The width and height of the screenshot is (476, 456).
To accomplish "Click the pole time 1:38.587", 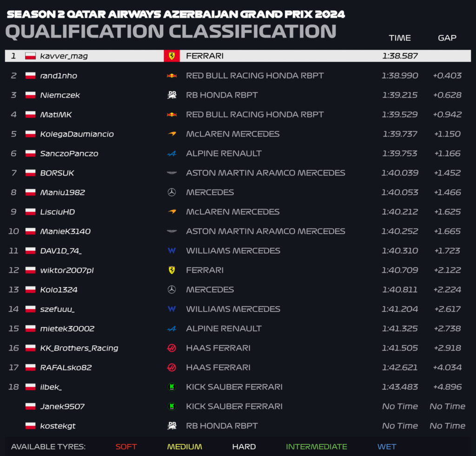I will (400, 56).
